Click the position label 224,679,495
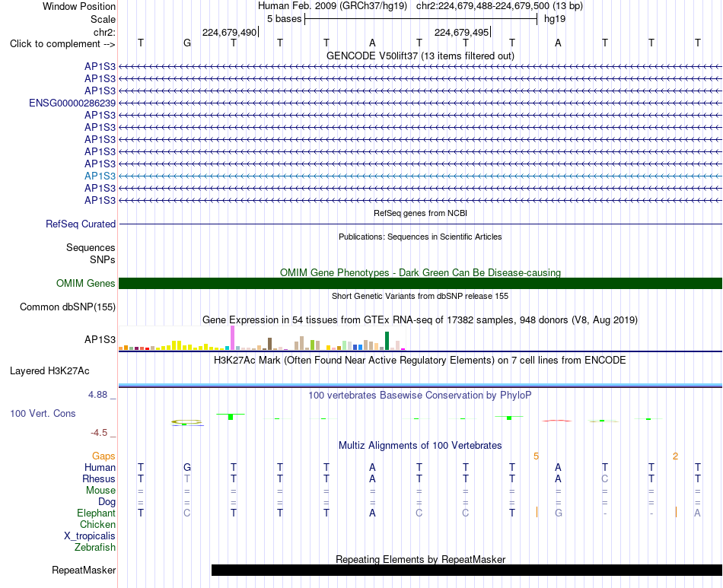Image resolution: width=723 pixels, height=588 pixels. 461,32
